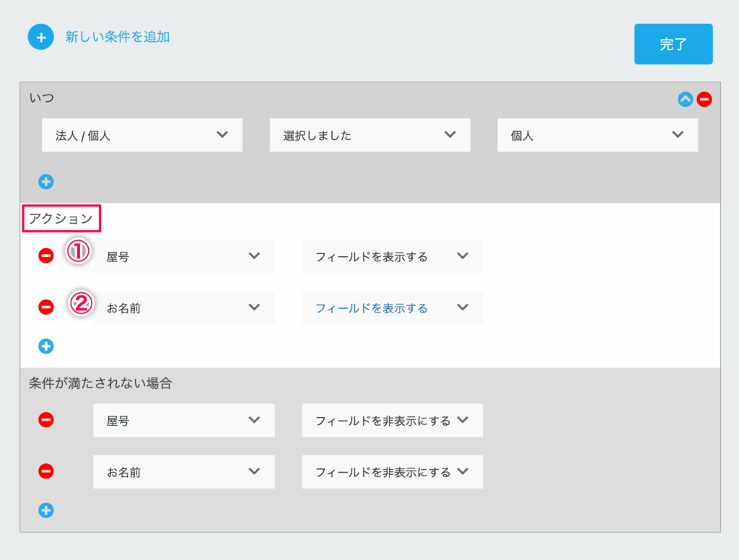Open the 法人 / 個人 field dropdown
Image resolution: width=739 pixels, height=560 pixels.
click(x=142, y=135)
